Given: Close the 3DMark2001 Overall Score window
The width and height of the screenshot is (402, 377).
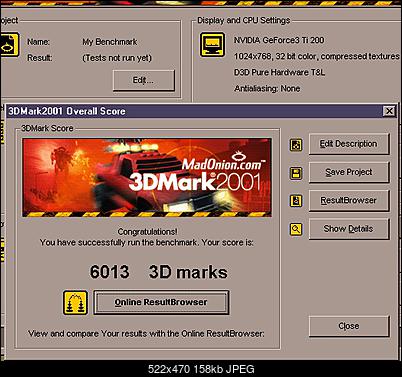Looking at the screenshot, I should pos(389,111).
